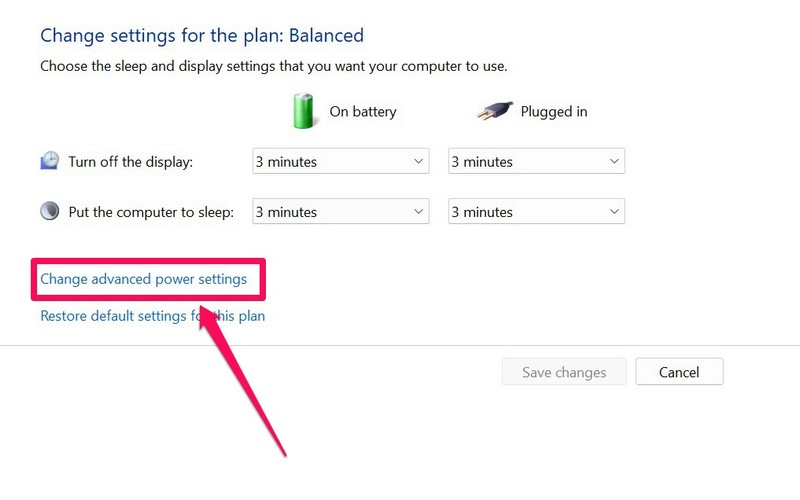Open the sleep timeout dropdown for On battery
The height and width of the screenshot is (500, 800).
(340, 211)
